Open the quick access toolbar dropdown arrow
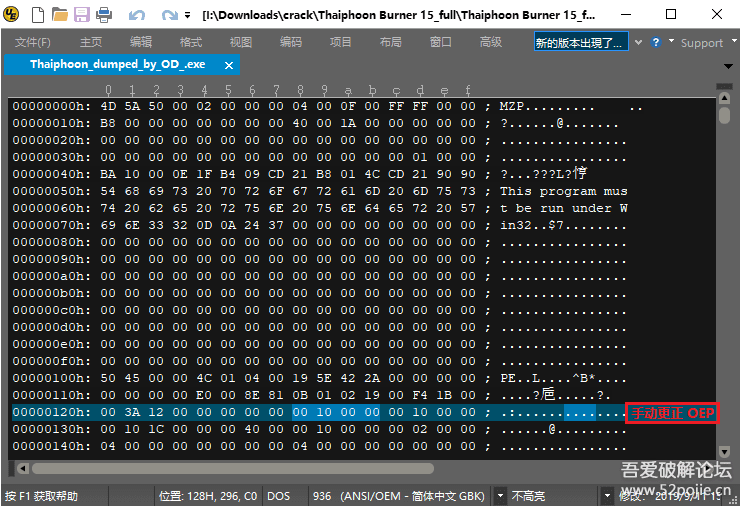 coord(189,15)
